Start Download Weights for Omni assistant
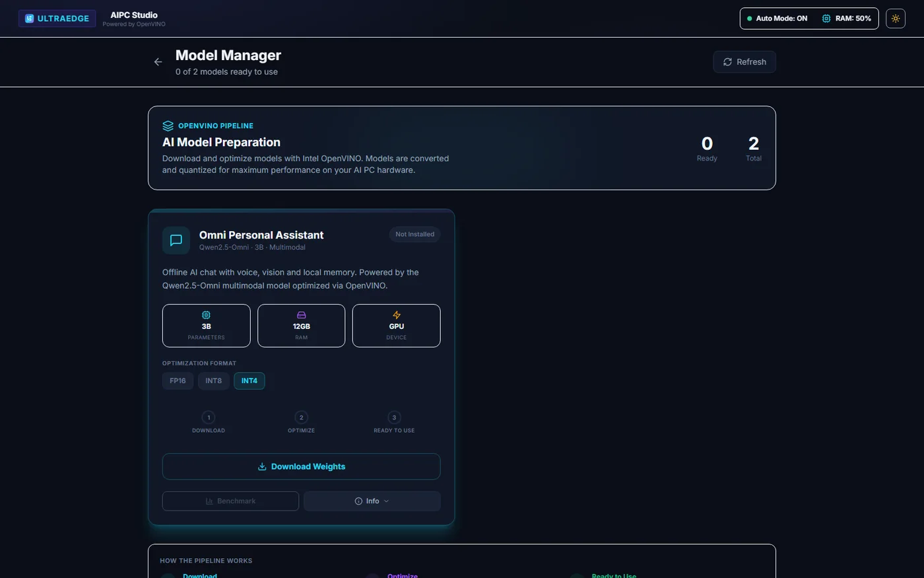Viewport: 924px width, 578px height. [x=301, y=466]
